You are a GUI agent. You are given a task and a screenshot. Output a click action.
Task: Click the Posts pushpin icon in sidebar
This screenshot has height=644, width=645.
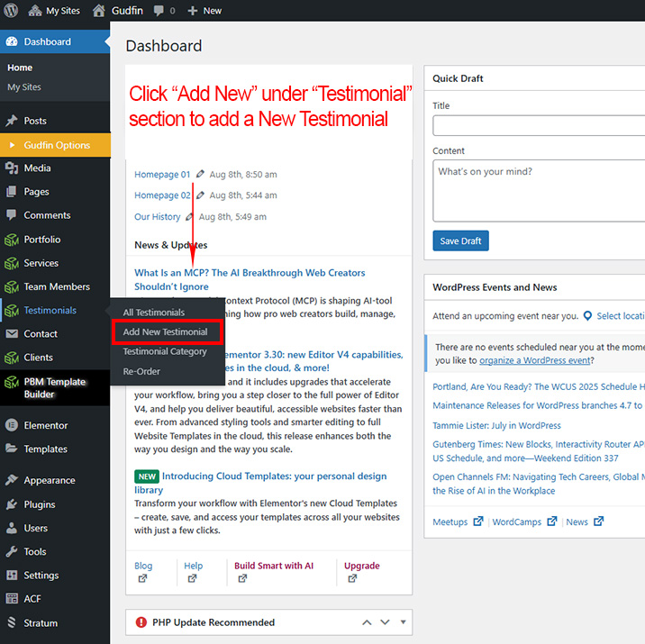[x=12, y=121]
